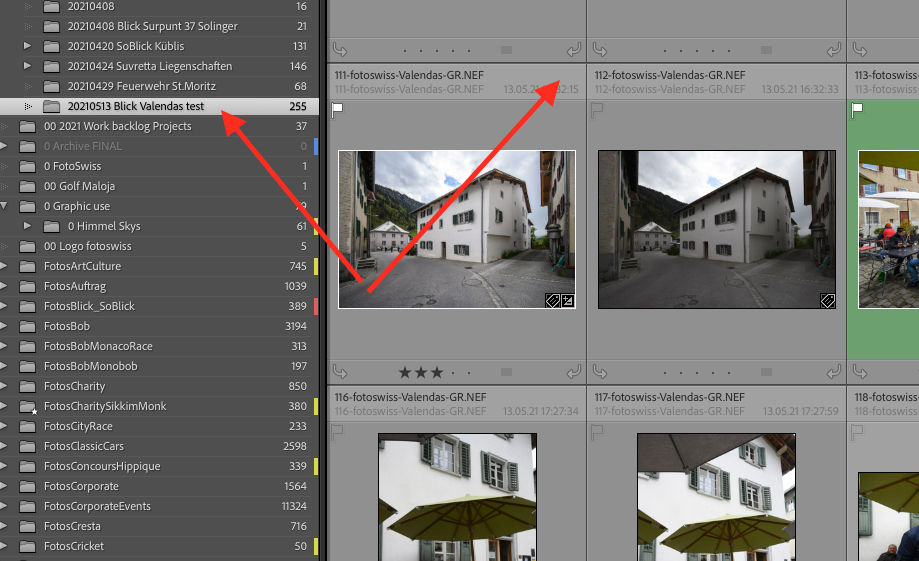
Task: Rotate photo 112-fotoswiss-Valendas clockwise
Action: click(x=834, y=372)
